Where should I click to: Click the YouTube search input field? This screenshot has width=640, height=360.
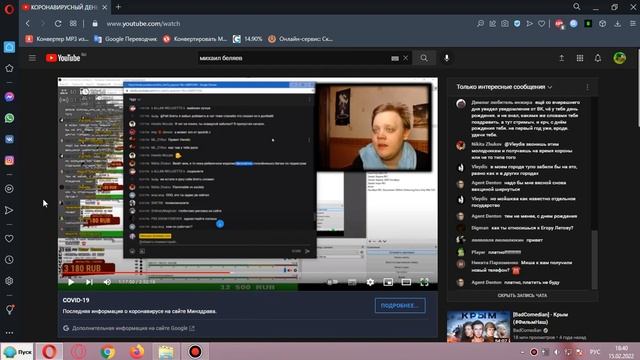294,58
